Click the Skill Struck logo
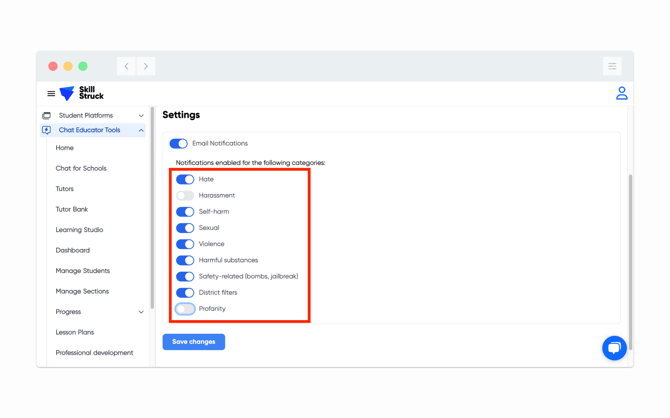Viewport: 670px width, 418px height. (x=82, y=93)
